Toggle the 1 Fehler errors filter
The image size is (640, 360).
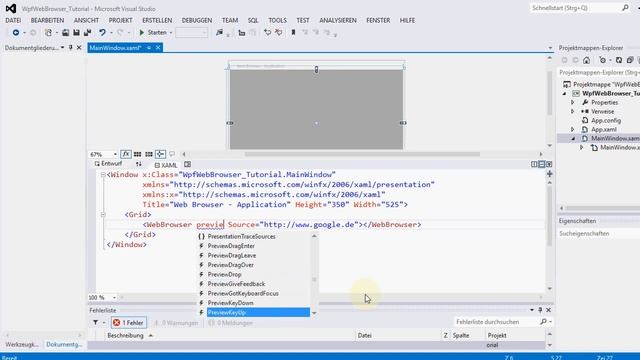pos(129,322)
